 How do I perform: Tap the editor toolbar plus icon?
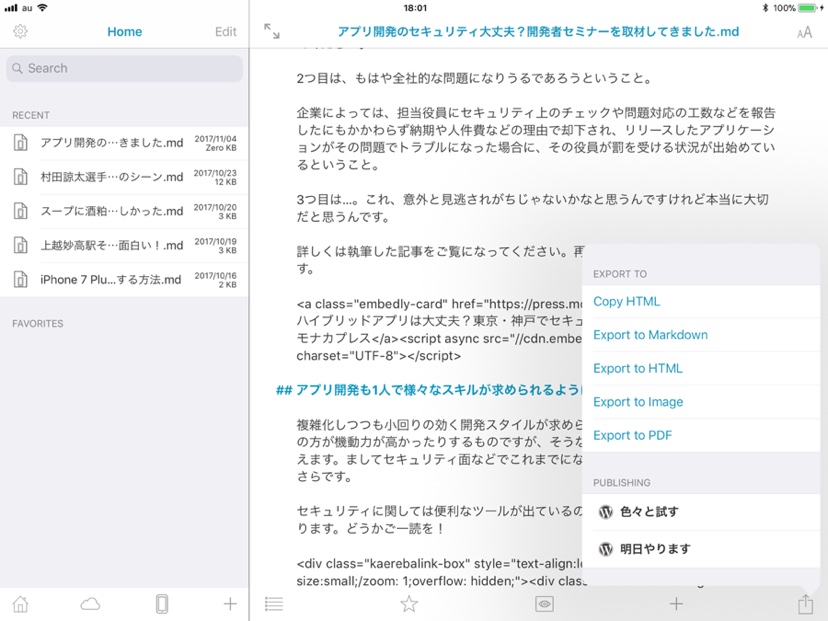click(x=676, y=604)
